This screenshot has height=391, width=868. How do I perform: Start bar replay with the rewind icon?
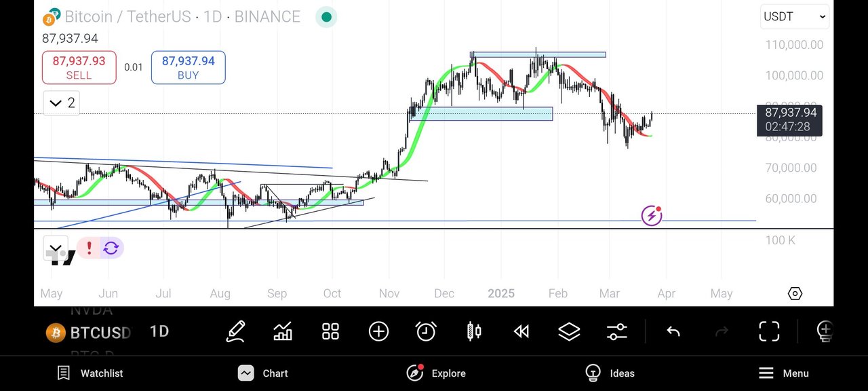pyautogui.click(x=521, y=331)
